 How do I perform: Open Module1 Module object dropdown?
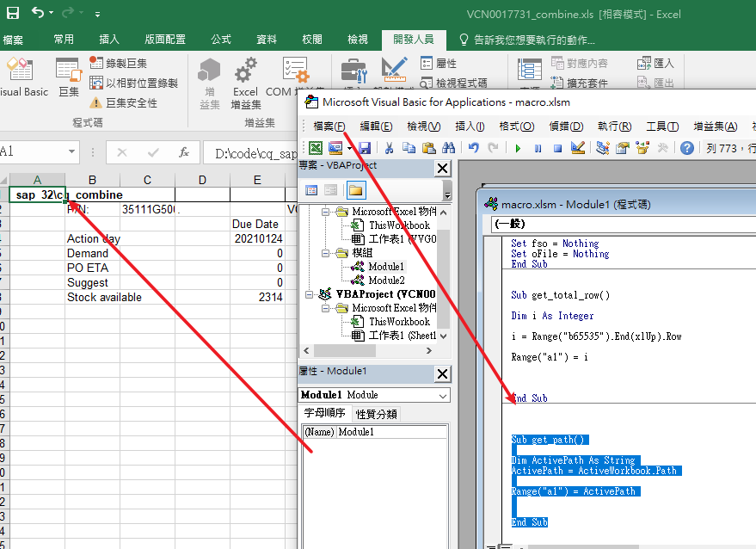[x=443, y=396]
